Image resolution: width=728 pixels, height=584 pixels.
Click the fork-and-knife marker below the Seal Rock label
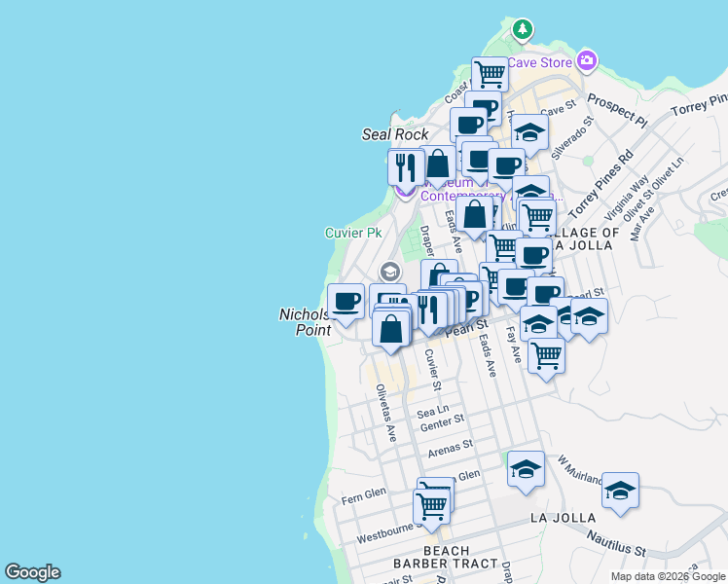[406, 169]
